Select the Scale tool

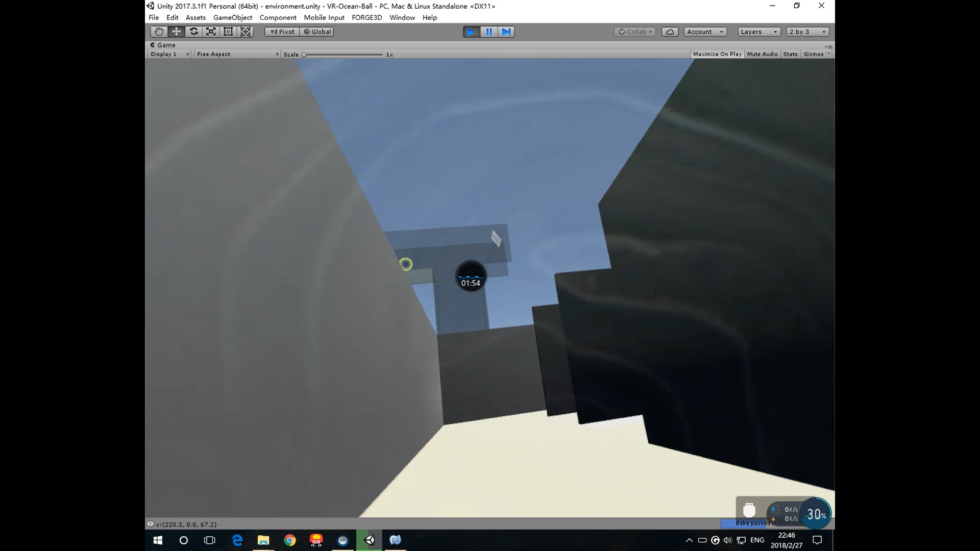211,32
